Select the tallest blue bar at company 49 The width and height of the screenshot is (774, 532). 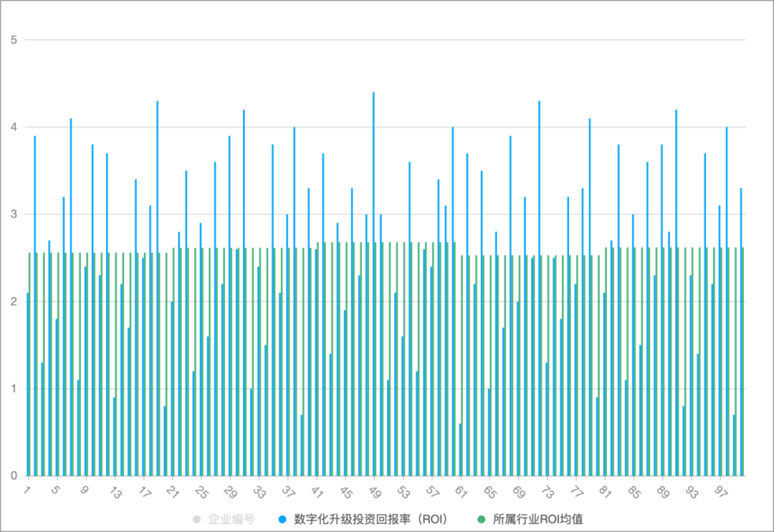click(x=373, y=284)
